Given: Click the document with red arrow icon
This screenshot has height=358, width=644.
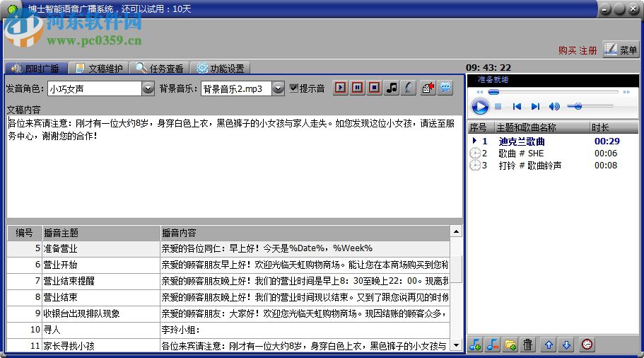Looking at the screenshot, I should pos(428,88).
